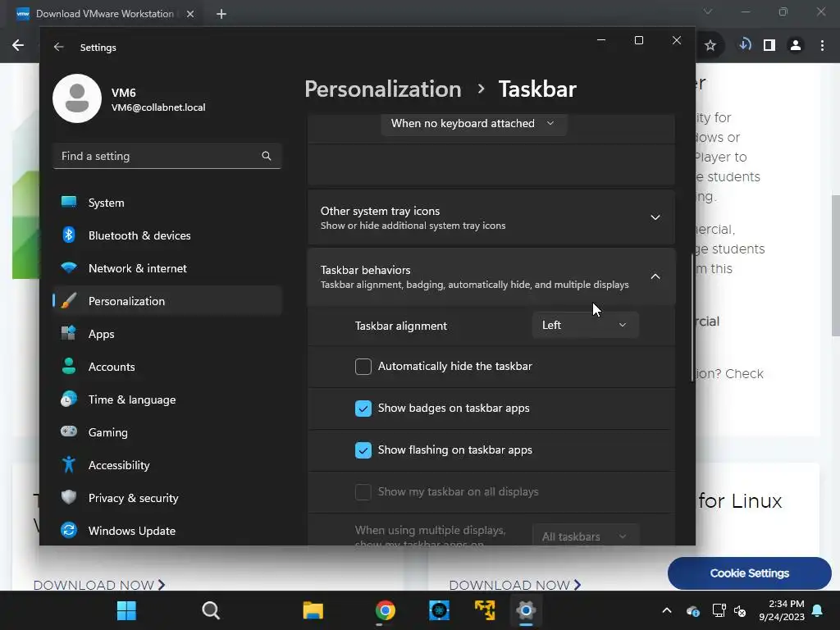Open File Explorer from taskbar
Screen dimensions: 840x630
(313, 610)
